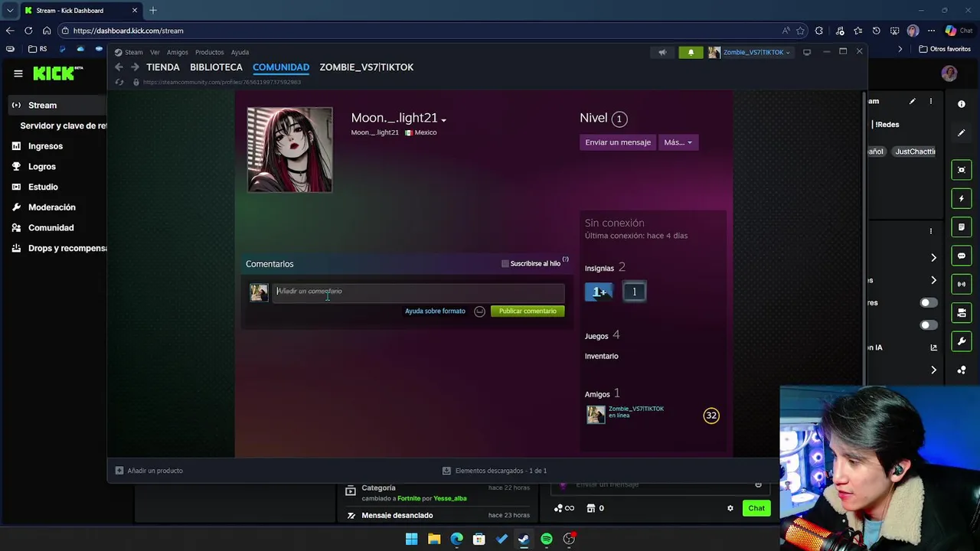Open the Amigos menu in Steam

(178, 52)
